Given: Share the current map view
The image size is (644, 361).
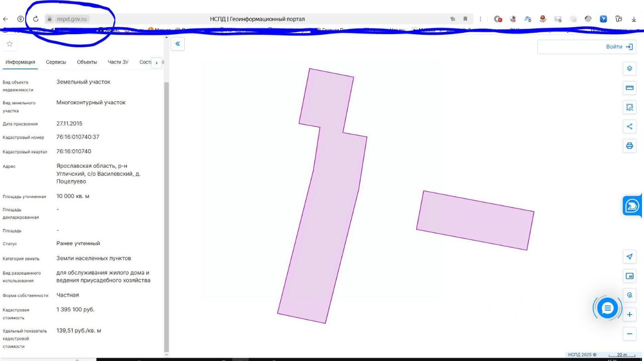Looking at the screenshot, I should point(629,126).
